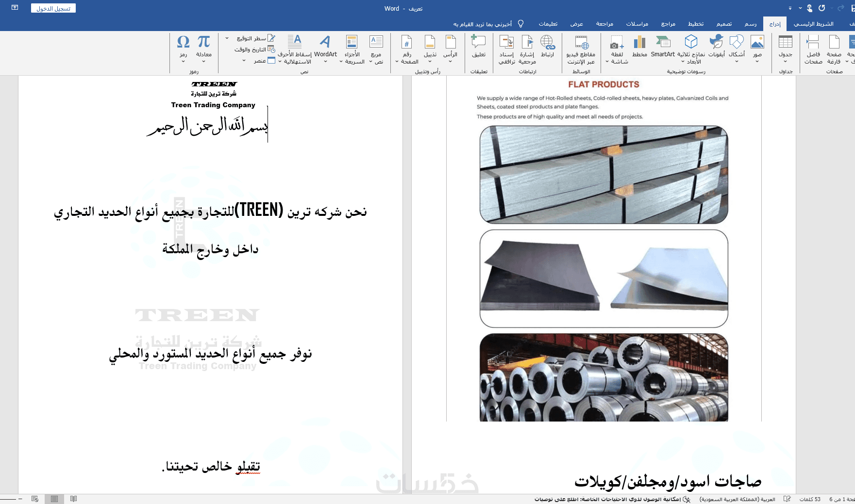Click the Shapes icon (أشكال)
This screenshot has width=855, height=504.
[x=737, y=42]
